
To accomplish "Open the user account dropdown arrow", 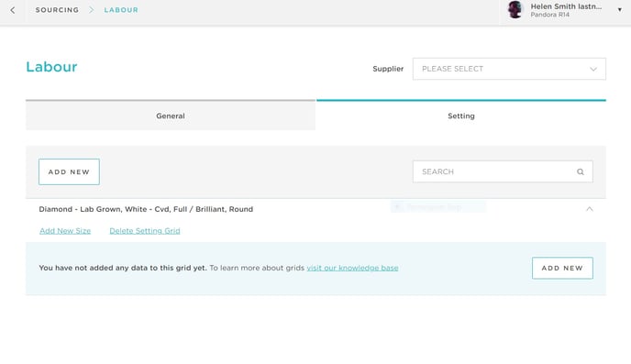I will coord(619,10).
